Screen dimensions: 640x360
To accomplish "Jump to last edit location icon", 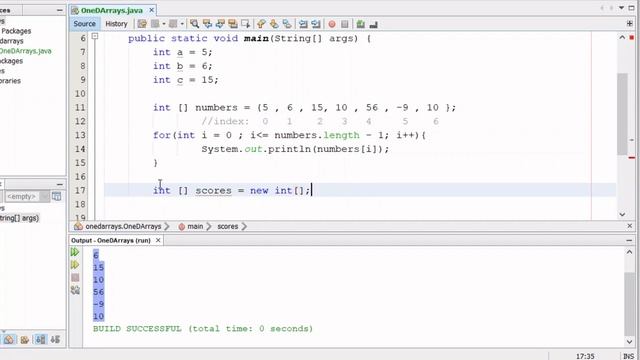I will [142, 24].
